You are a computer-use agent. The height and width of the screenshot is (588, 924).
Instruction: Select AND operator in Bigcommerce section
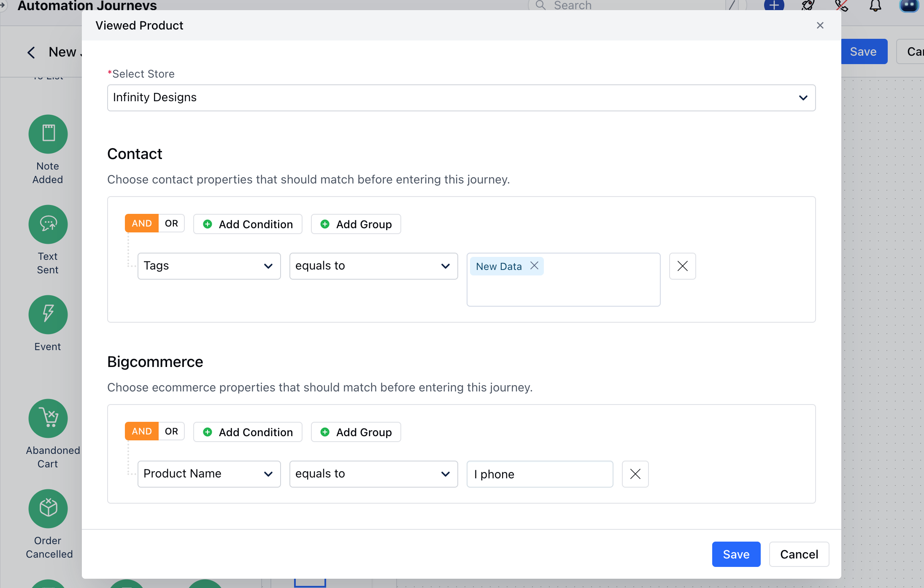coord(142,432)
